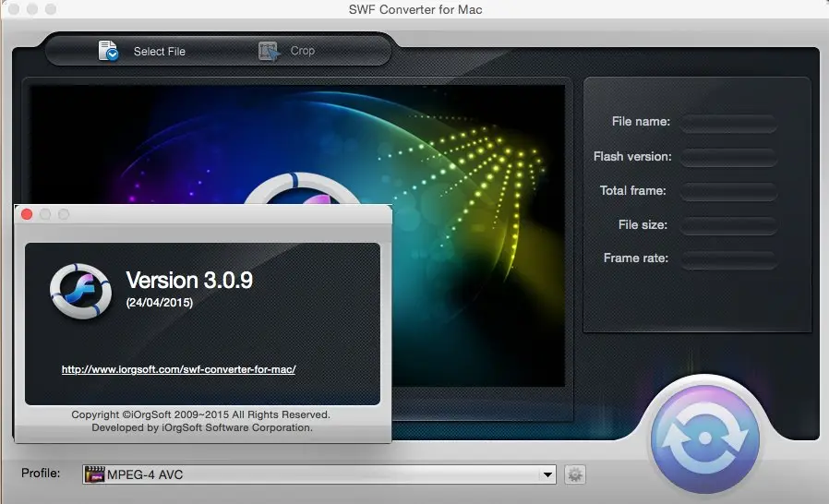Click the MPEG-4 AVC film format icon

click(x=95, y=474)
